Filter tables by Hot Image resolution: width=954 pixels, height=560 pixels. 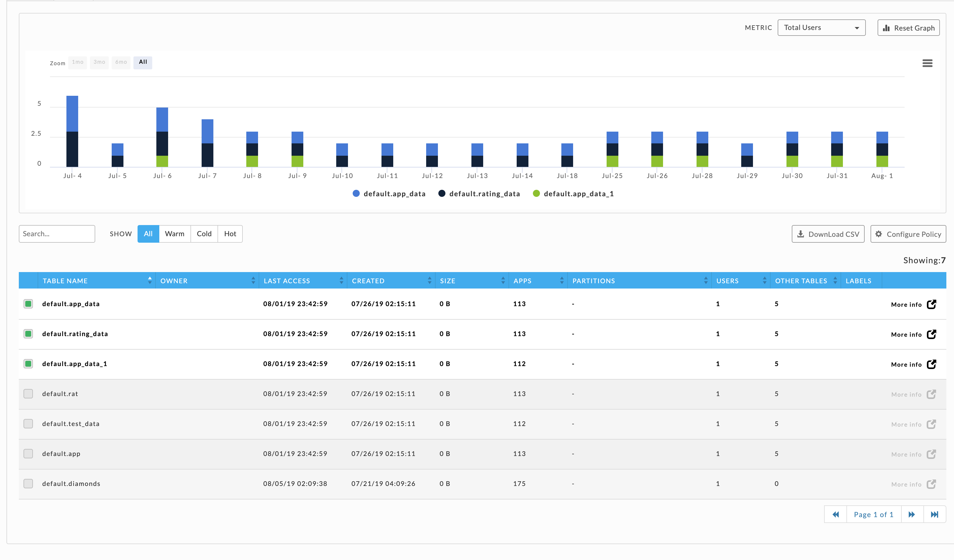click(x=230, y=234)
